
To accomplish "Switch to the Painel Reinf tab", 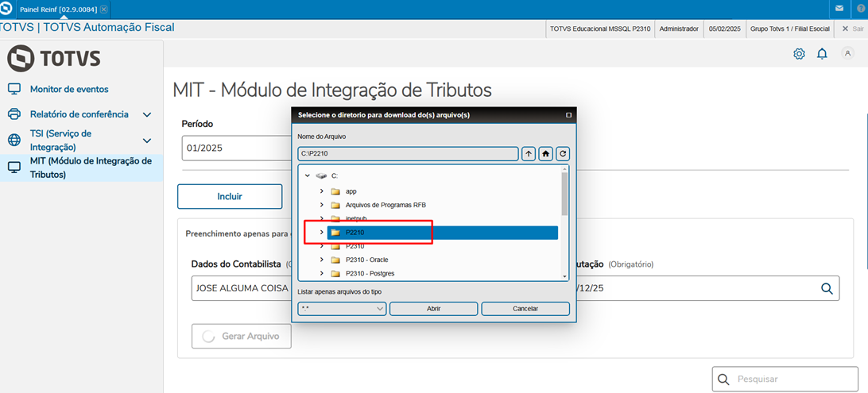I will pos(58,10).
